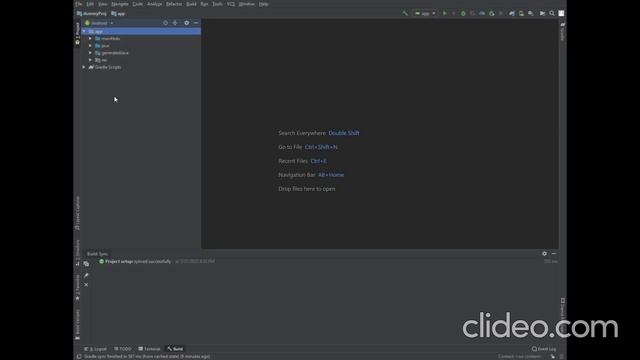Click the Project setup synced successfully entry

tap(138, 261)
